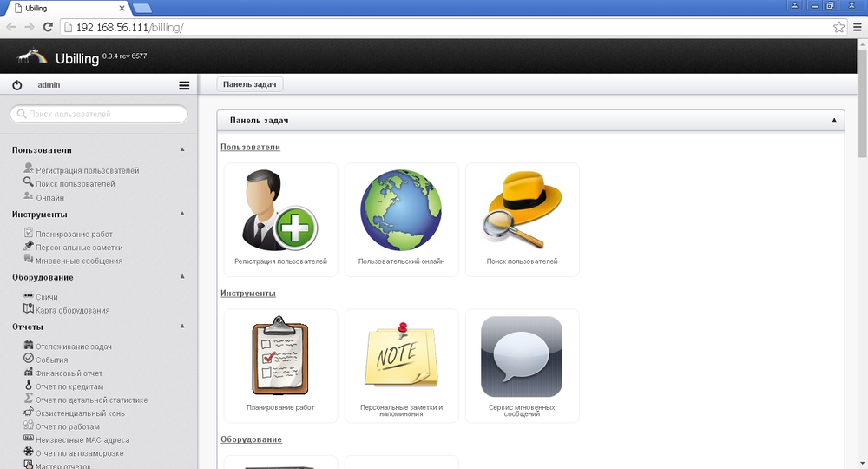Viewport: 868px width, 469px height.
Task: Click the admin power logout icon
Action: coord(16,85)
